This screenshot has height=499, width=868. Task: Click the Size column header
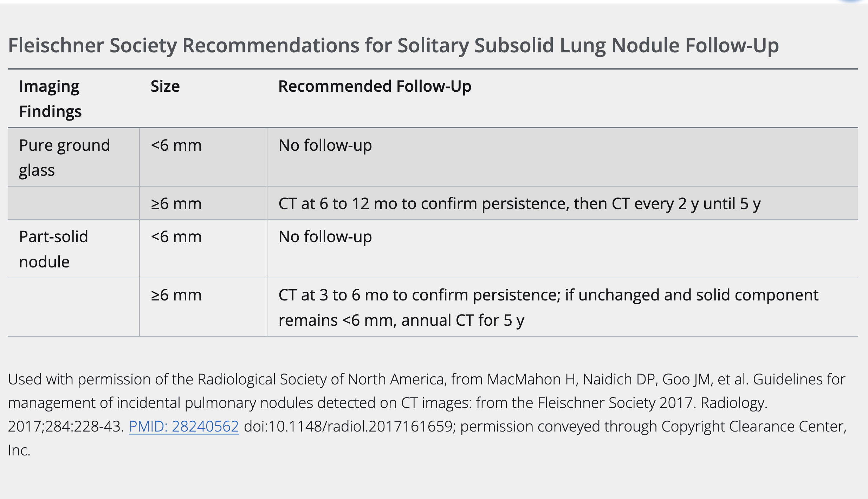click(165, 86)
